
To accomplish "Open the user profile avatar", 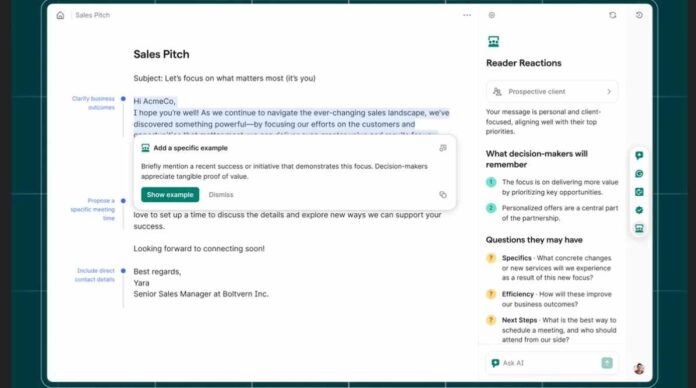I will (639, 368).
